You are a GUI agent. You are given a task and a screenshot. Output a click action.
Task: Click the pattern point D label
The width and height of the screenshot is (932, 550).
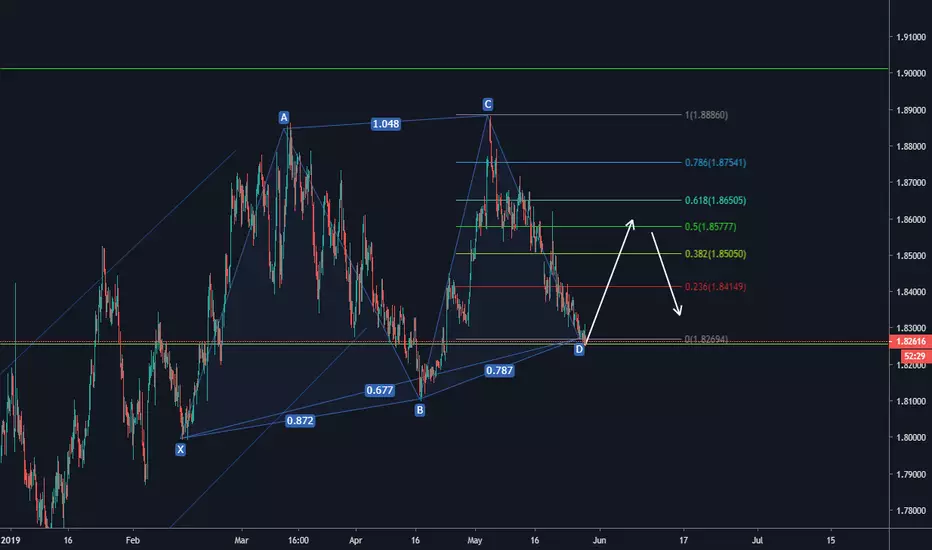579,350
